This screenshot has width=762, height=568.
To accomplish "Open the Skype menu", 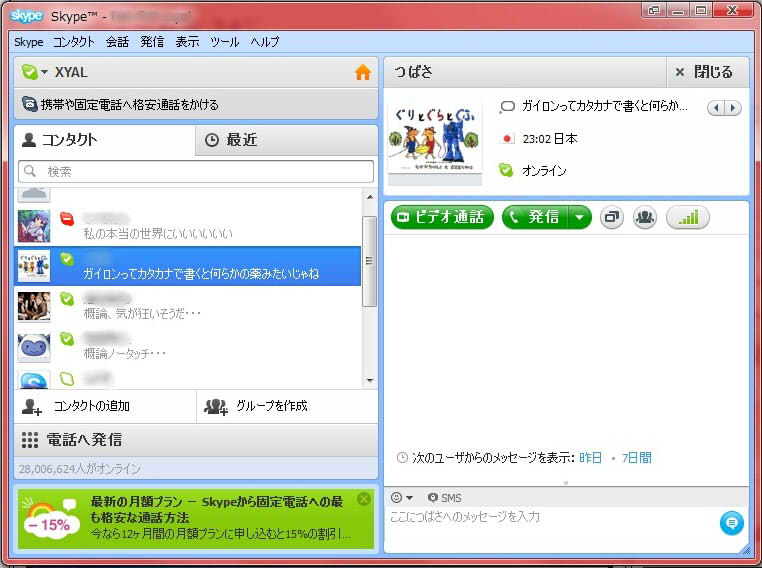I will tap(29, 42).
